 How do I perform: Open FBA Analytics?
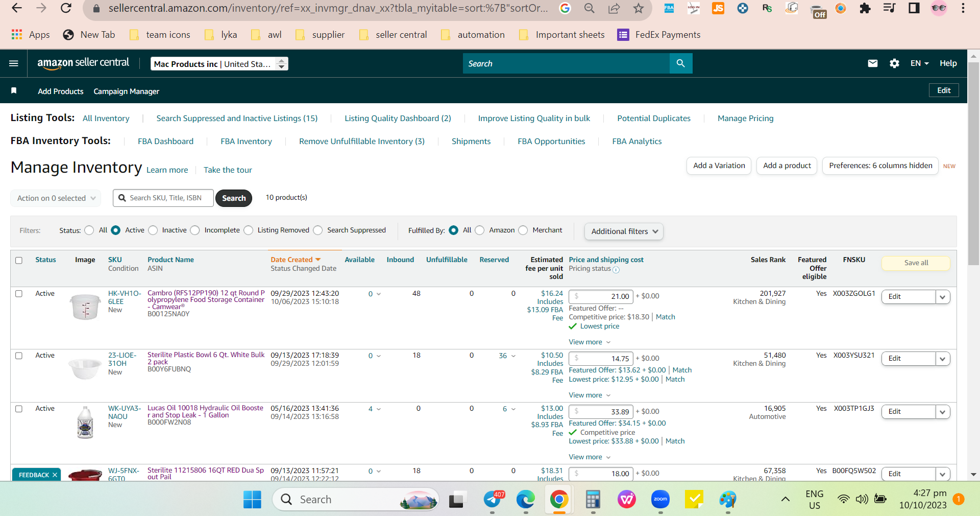tap(637, 142)
